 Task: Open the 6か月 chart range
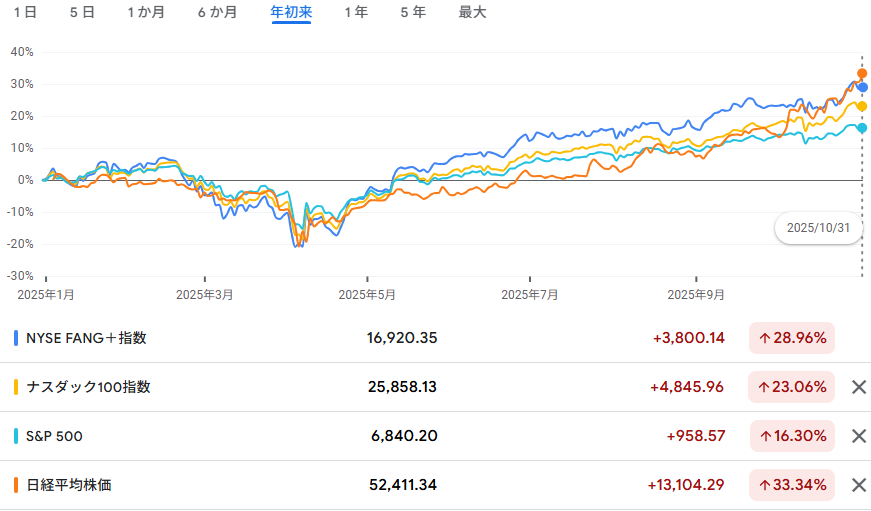pyautogui.click(x=218, y=13)
